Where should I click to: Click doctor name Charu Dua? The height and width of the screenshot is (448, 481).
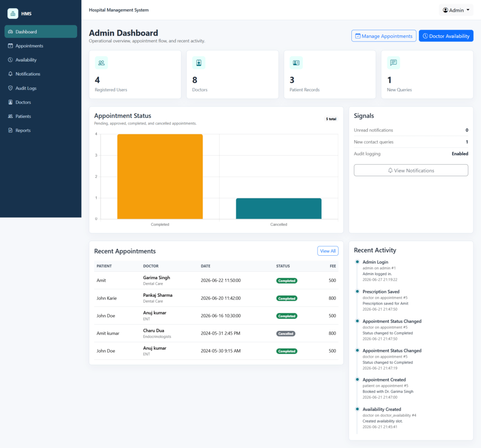(154, 330)
